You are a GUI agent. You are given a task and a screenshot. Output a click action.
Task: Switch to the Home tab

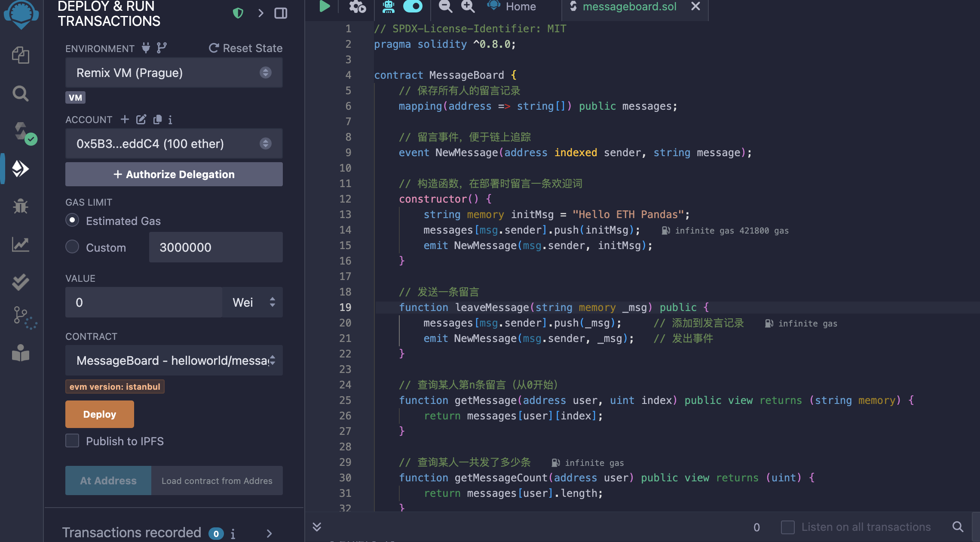[512, 6]
